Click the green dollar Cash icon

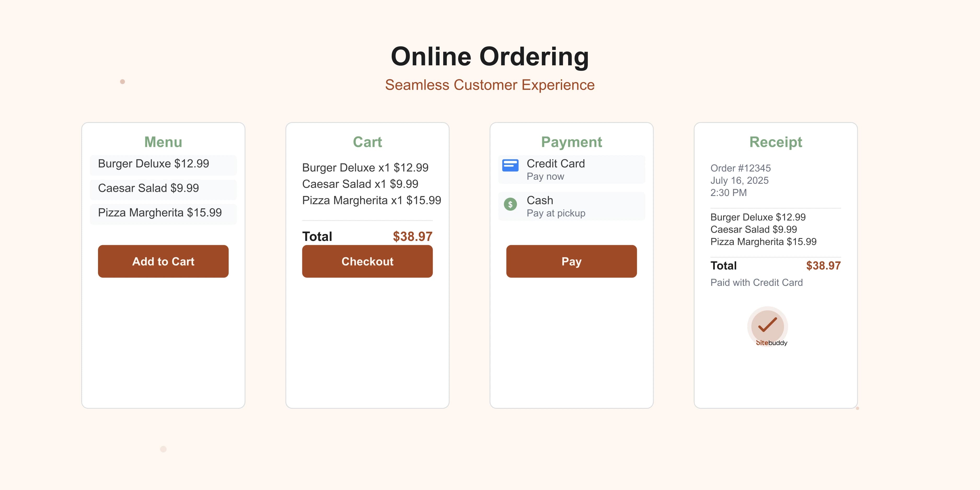pyautogui.click(x=511, y=204)
